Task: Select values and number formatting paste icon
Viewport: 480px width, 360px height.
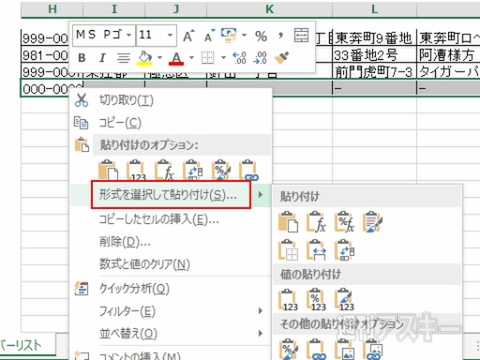Action: click(x=316, y=300)
